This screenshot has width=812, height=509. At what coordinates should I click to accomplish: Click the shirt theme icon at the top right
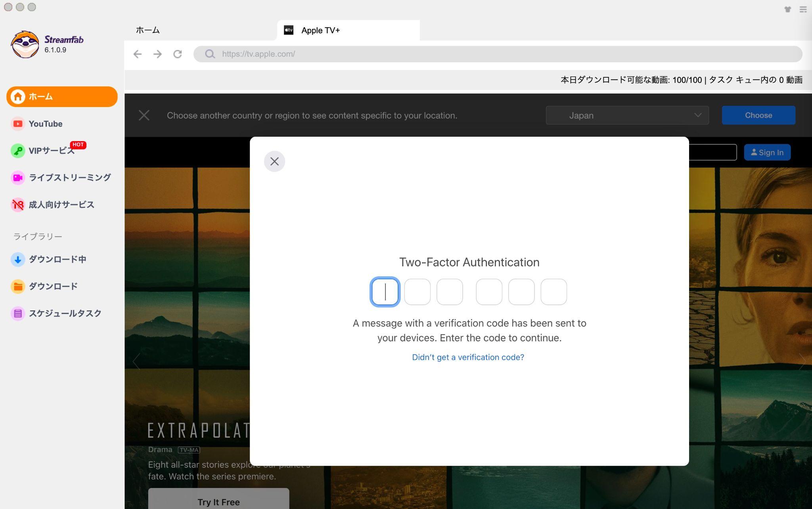(787, 9)
